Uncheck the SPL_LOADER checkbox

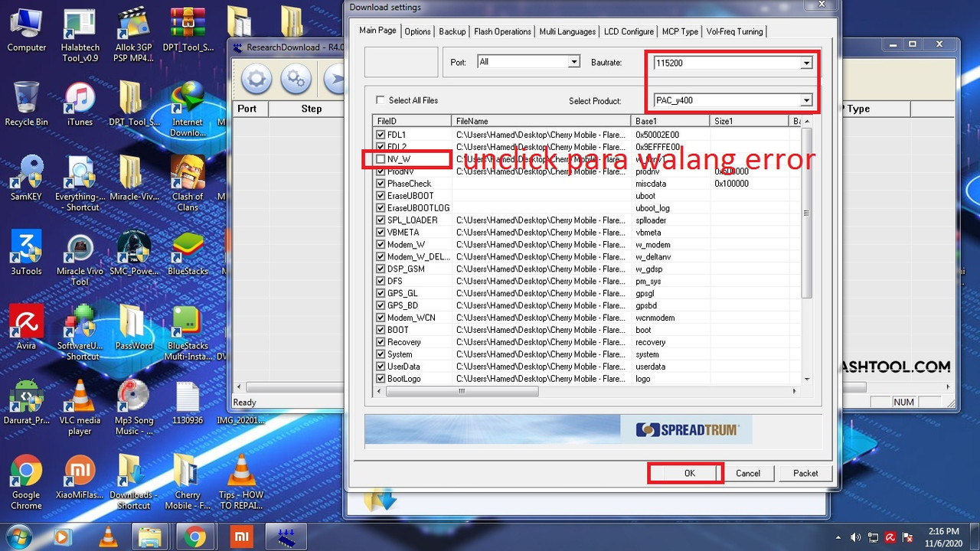pyautogui.click(x=381, y=220)
